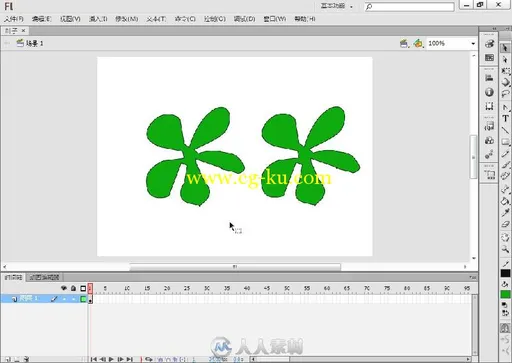
Task: Play the timeline animation
Action: (111, 359)
